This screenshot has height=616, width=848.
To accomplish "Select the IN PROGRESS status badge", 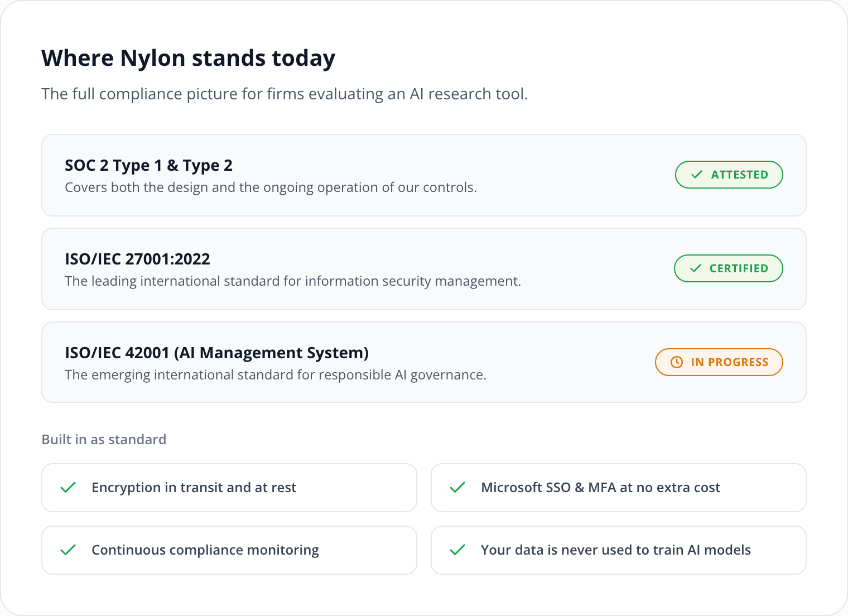I will [x=719, y=362].
